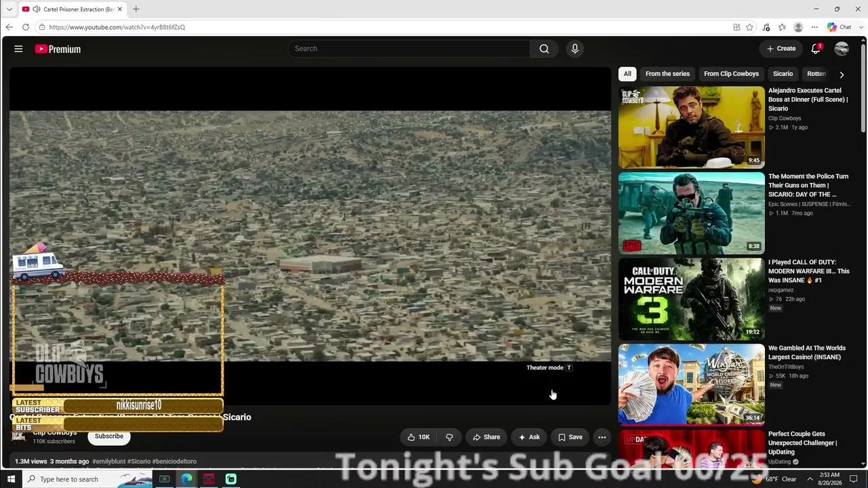The image size is (868, 488).
Task: Show more category chips with the arrow
Action: click(842, 75)
